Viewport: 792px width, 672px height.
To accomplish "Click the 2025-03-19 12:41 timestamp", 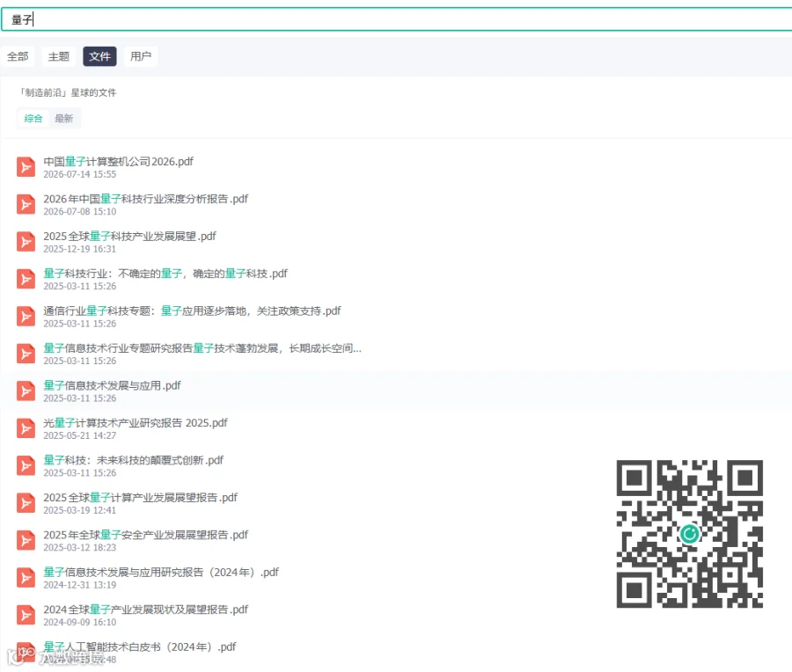I will [80, 510].
